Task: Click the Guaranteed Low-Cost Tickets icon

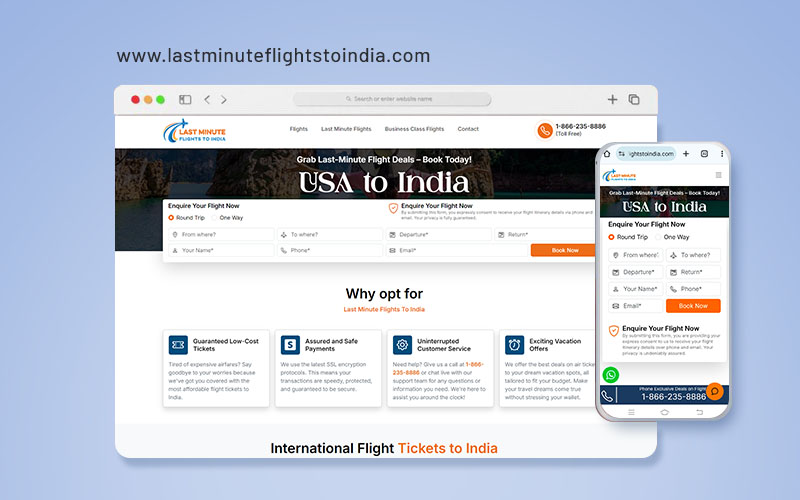Action: (178, 345)
